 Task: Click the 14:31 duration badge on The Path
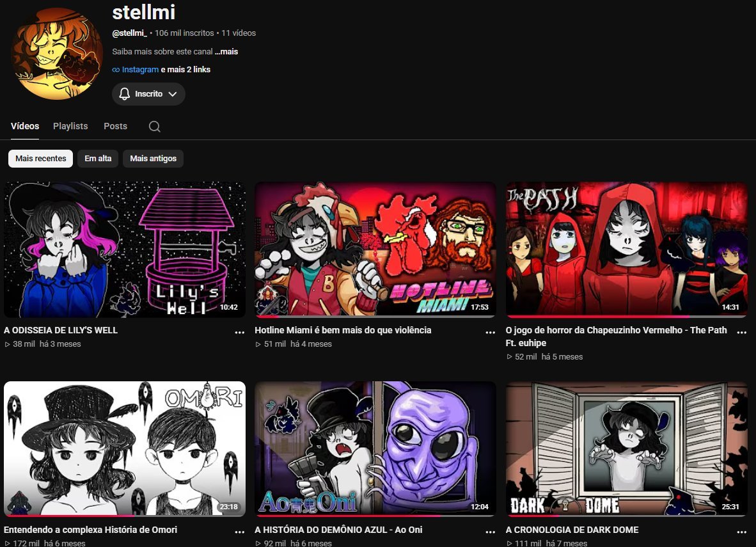coord(730,307)
